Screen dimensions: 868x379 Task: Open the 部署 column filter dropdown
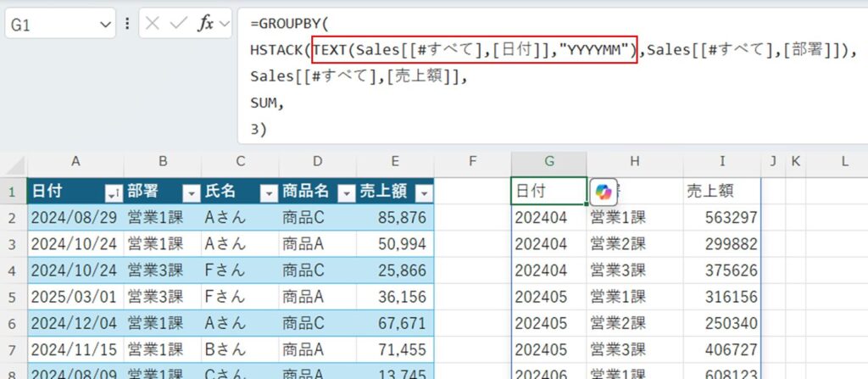[191, 192]
